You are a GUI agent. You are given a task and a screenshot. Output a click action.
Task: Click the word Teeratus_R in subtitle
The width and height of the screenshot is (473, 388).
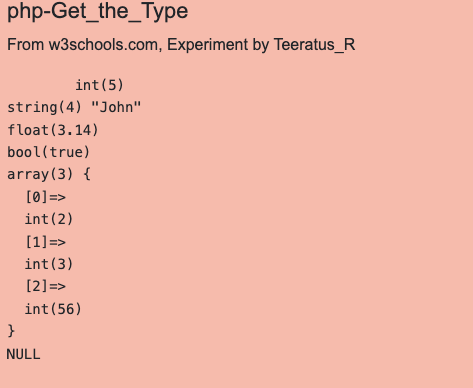coord(314,45)
